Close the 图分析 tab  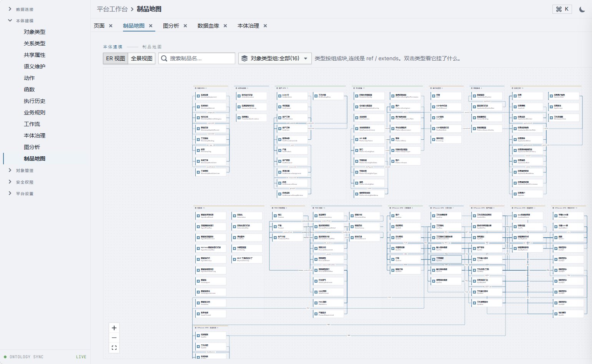click(x=185, y=26)
